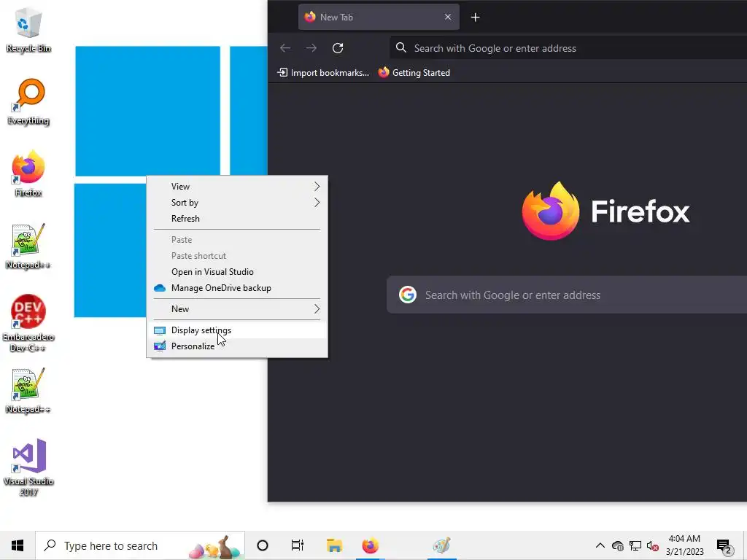Open Task View on the taskbar
Screen dimensions: 747x560
298,545
